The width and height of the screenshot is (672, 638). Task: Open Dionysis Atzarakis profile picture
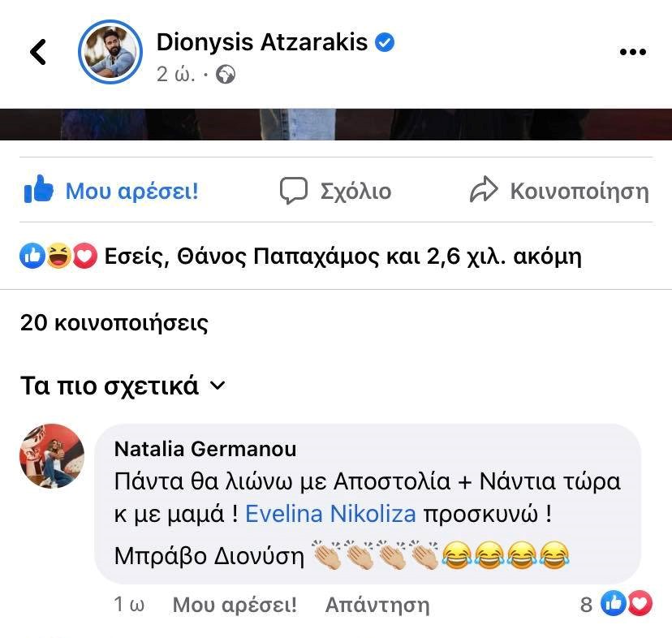pos(110,52)
